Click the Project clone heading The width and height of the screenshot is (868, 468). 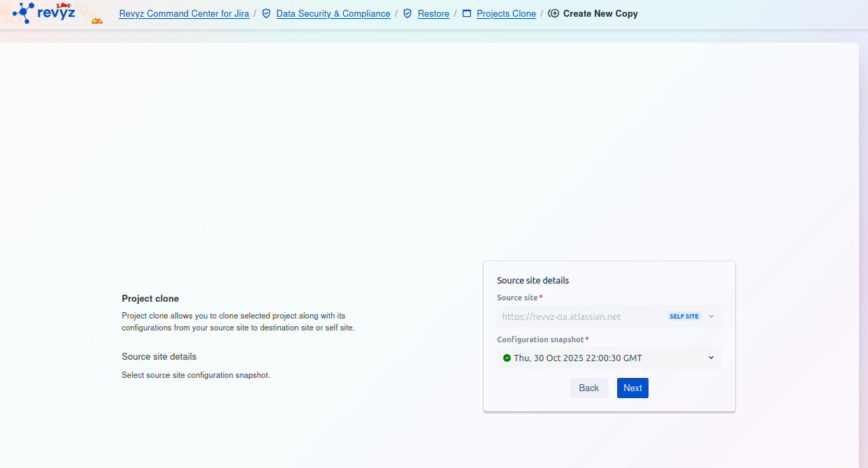[150, 298]
